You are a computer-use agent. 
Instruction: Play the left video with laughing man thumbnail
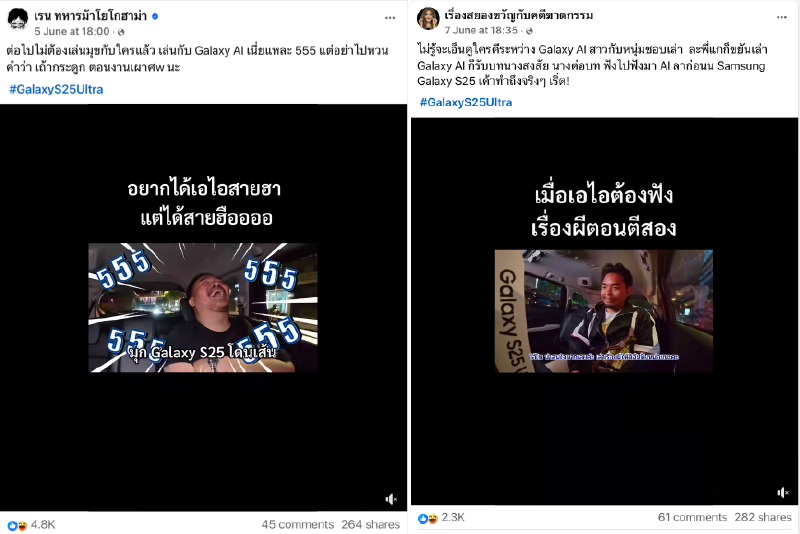point(203,308)
